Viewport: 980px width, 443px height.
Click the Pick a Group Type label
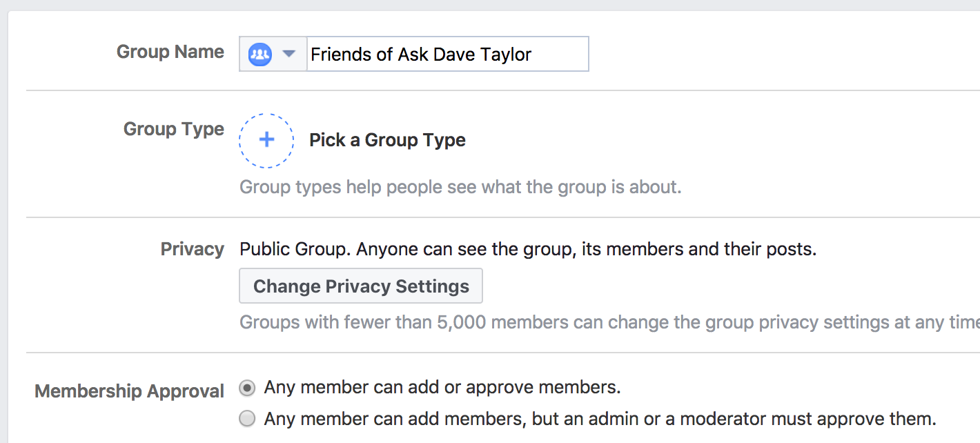pos(388,140)
